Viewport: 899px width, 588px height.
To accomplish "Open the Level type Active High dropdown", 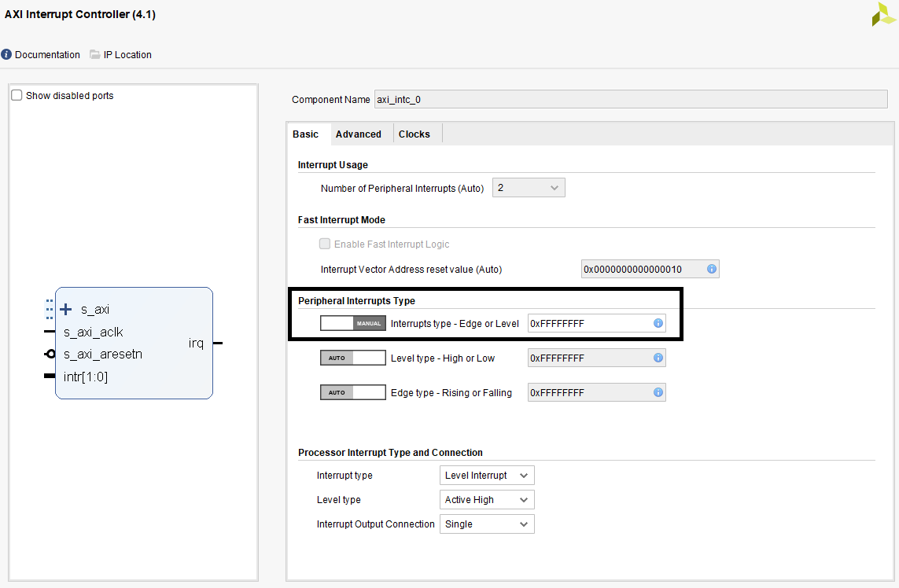I will tap(487, 499).
